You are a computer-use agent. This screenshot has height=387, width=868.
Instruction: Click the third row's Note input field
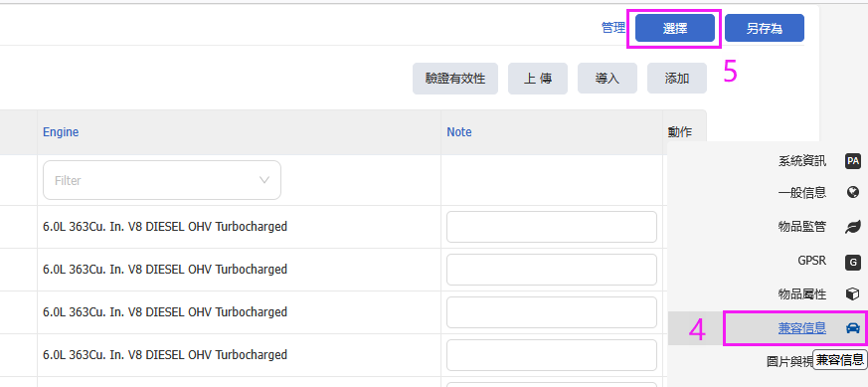552,312
